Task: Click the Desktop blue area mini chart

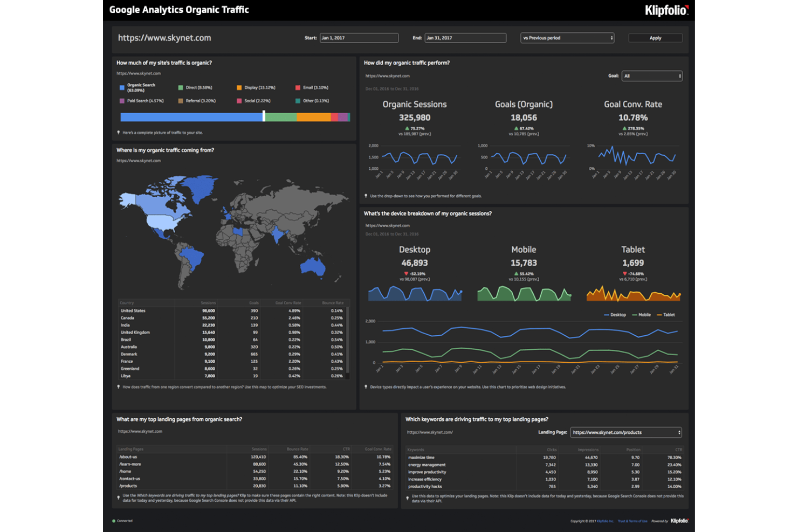Action: pos(415,293)
